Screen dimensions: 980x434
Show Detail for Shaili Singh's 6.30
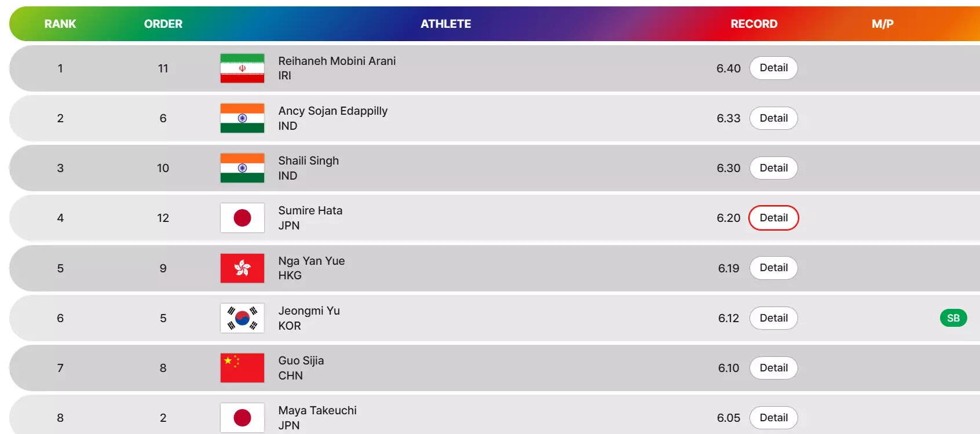773,168
